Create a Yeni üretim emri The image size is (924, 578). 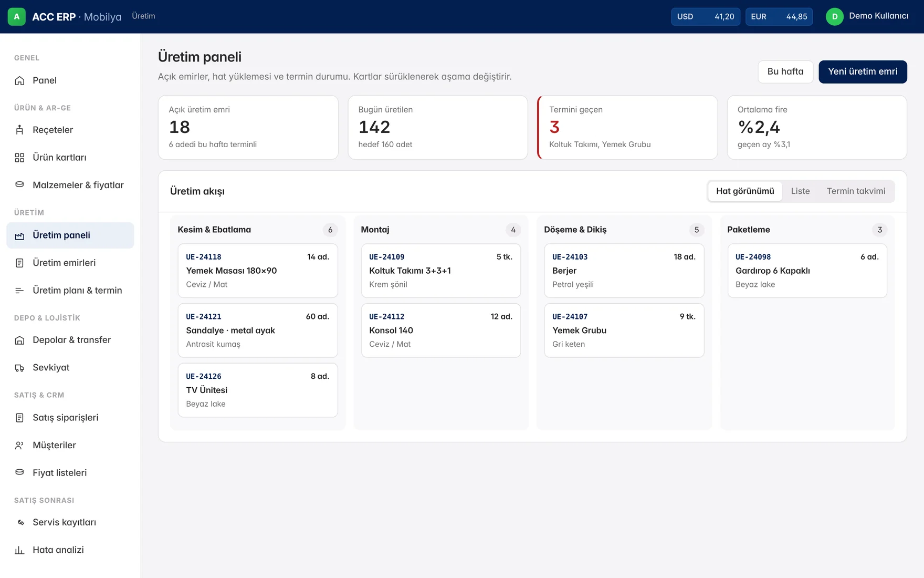pyautogui.click(x=863, y=71)
